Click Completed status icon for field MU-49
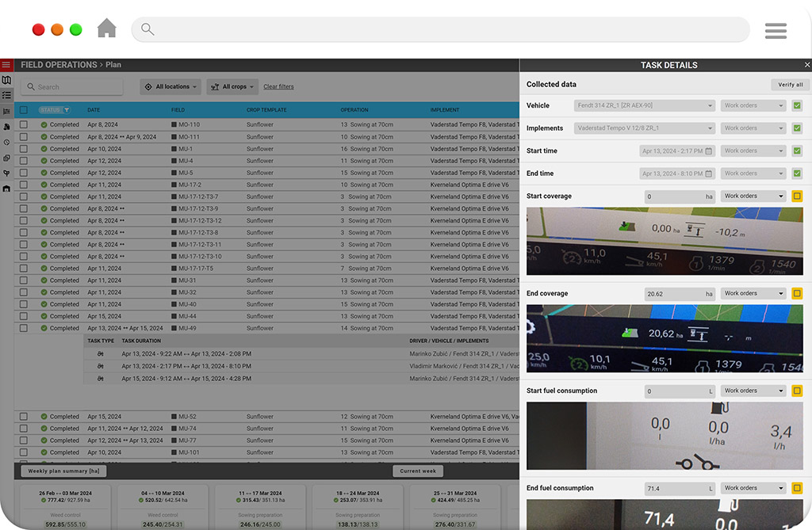The height and width of the screenshot is (530, 812). pyautogui.click(x=44, y=328)
